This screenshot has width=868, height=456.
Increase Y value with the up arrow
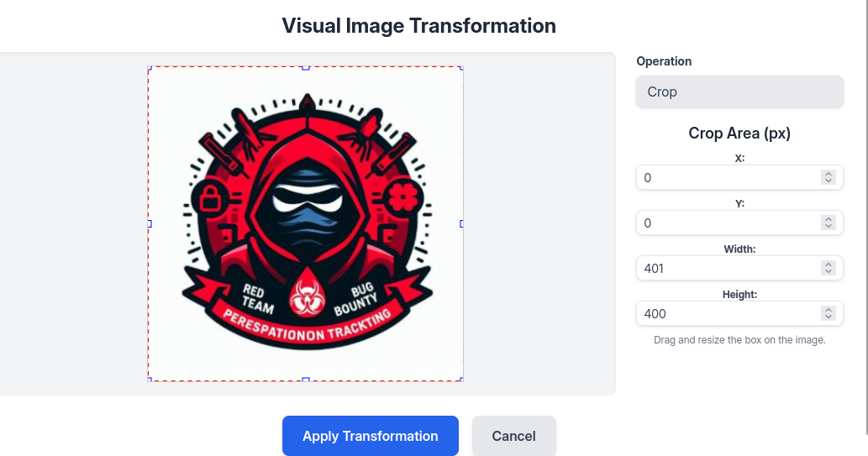829,219
